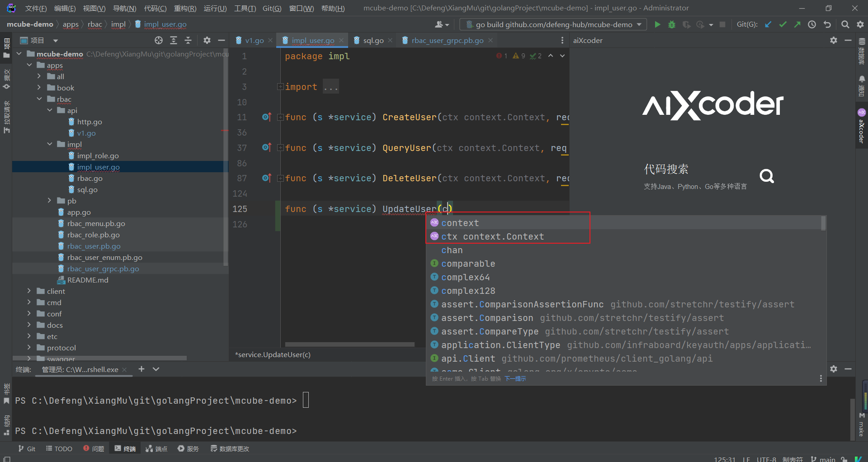Open completion popup options menu

pos(821,378)
